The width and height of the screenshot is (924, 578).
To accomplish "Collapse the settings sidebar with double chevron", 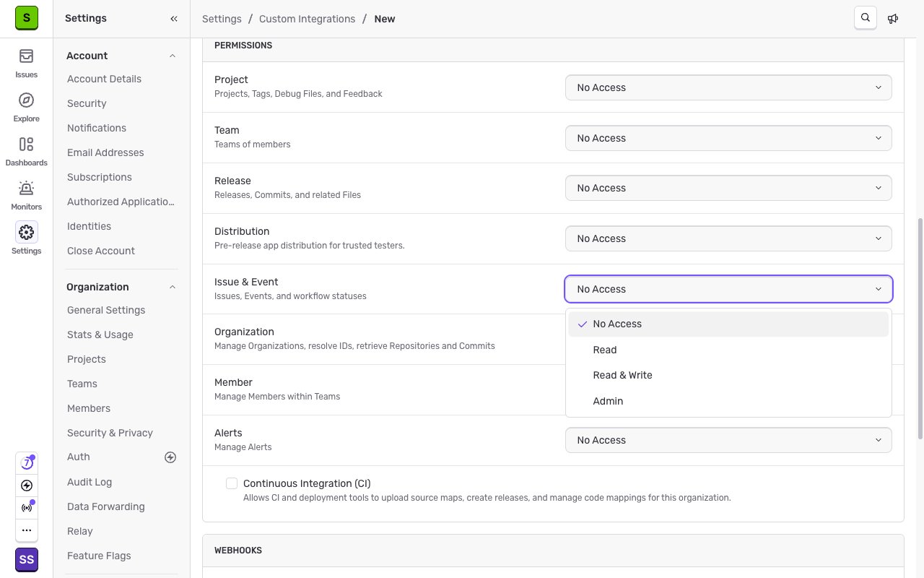I will [174, 19].
